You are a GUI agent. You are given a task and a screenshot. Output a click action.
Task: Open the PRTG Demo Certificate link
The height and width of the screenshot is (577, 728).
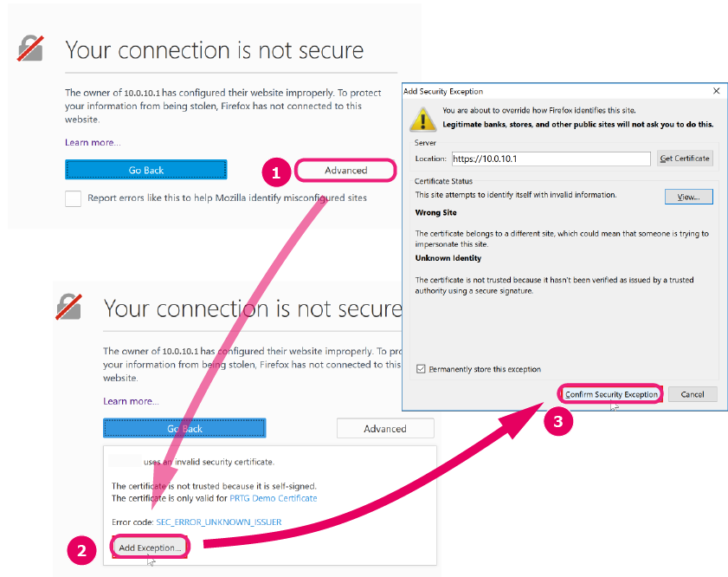[x=273, y=498]
